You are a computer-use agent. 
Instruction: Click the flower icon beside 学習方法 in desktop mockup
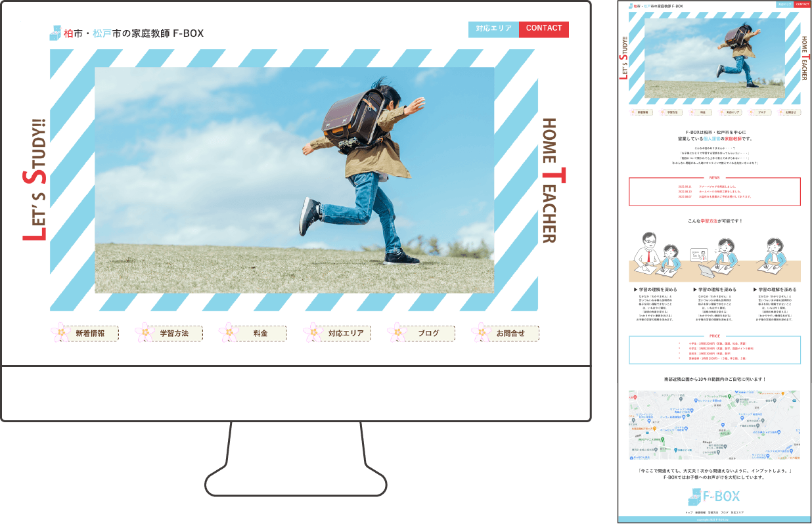[145, 332]
